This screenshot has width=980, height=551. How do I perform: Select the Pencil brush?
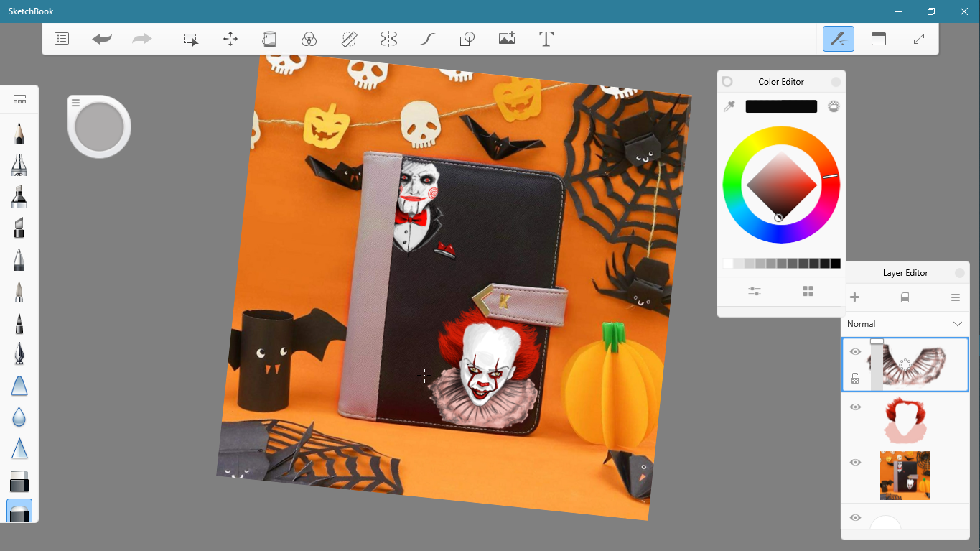(19, 133)
